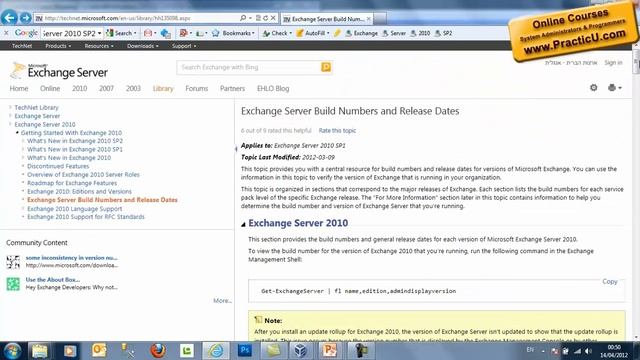Image resolution: width=640 pixels, height=360 pixels.
Task: Click the Refresh icon in address bar
Action: [x=265, y=18]
